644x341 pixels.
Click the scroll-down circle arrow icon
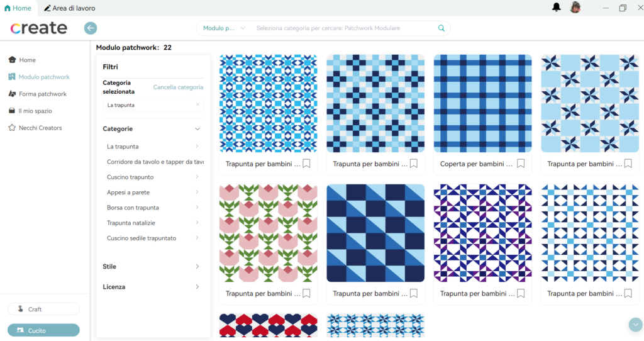pyautogui.click(x=634, y=324)
